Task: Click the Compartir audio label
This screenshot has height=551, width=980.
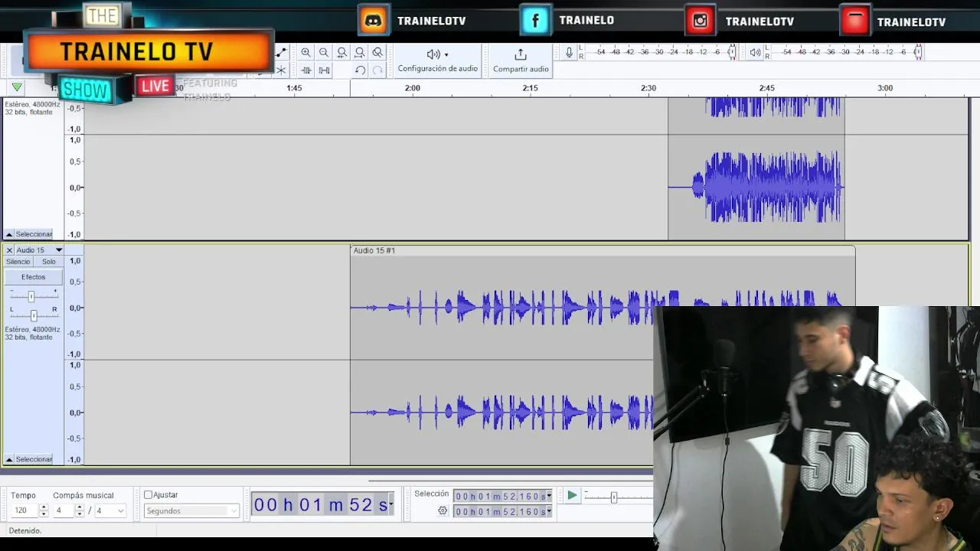Action: pyautogui.click(x=521, y=69)
